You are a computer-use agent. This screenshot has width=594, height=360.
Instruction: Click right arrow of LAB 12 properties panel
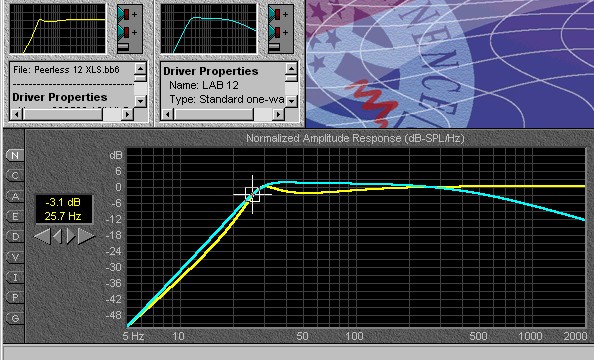point(279,114)
